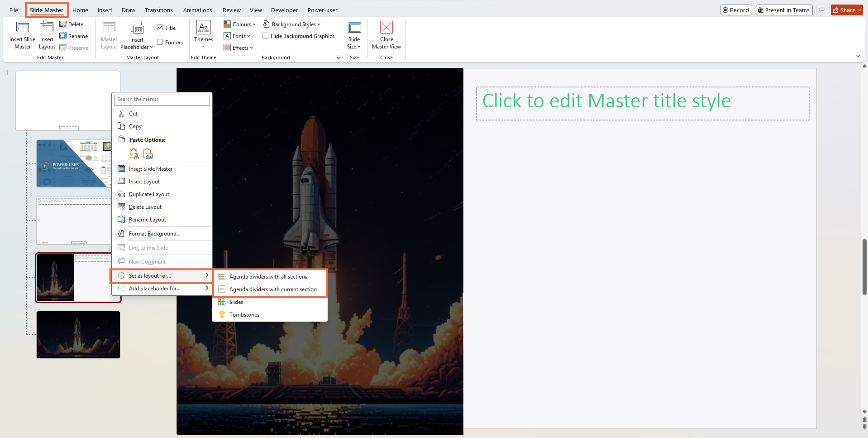The image size is (868, 438).
Task: Click the Insert Placeholder icon
Action: [x=137, y=28]
